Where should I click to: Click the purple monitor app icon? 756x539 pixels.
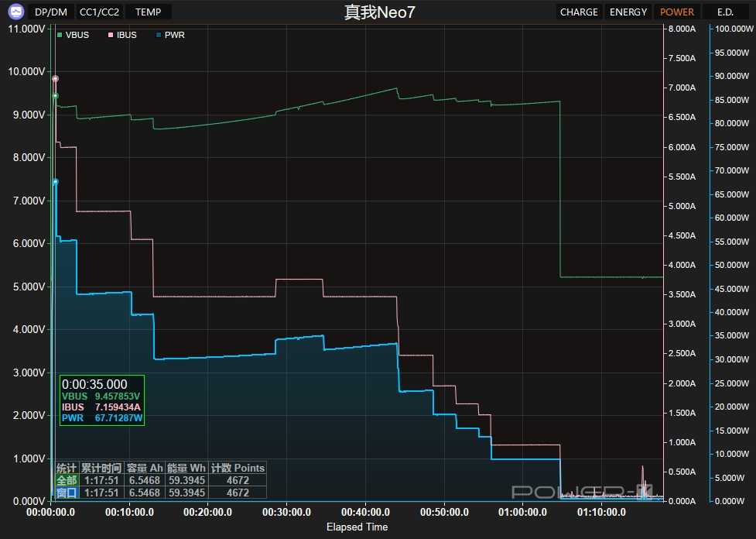tap(16, 12)
